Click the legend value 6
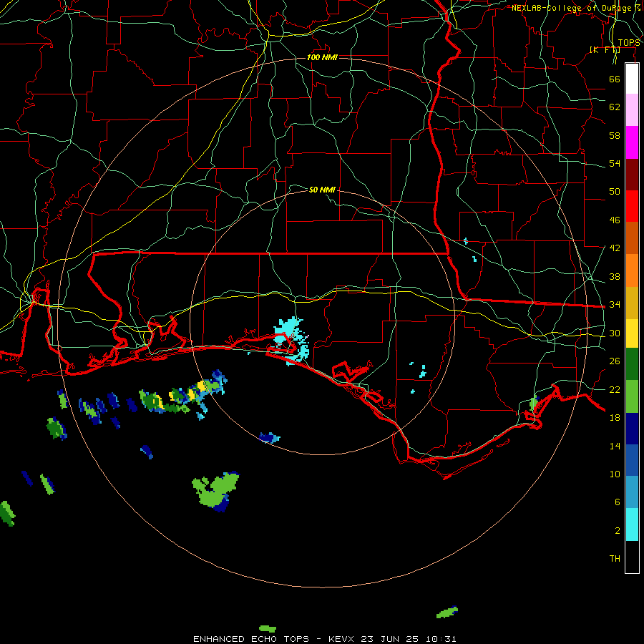Viewport: 644px width, 644px height. (617, 502)
